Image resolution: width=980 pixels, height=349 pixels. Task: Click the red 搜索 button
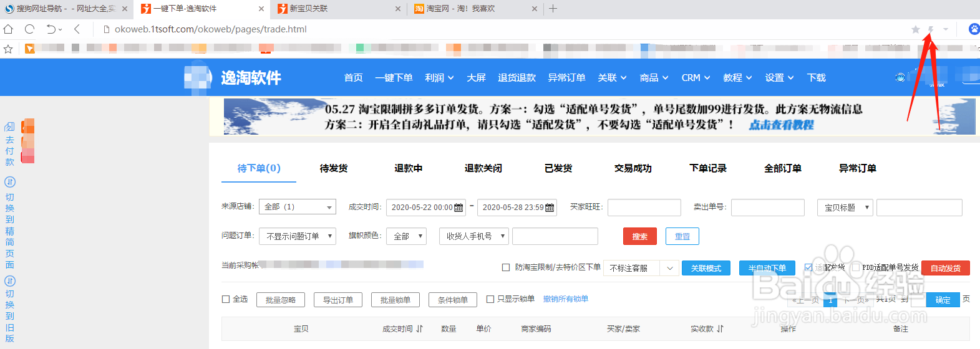point(640,236)
